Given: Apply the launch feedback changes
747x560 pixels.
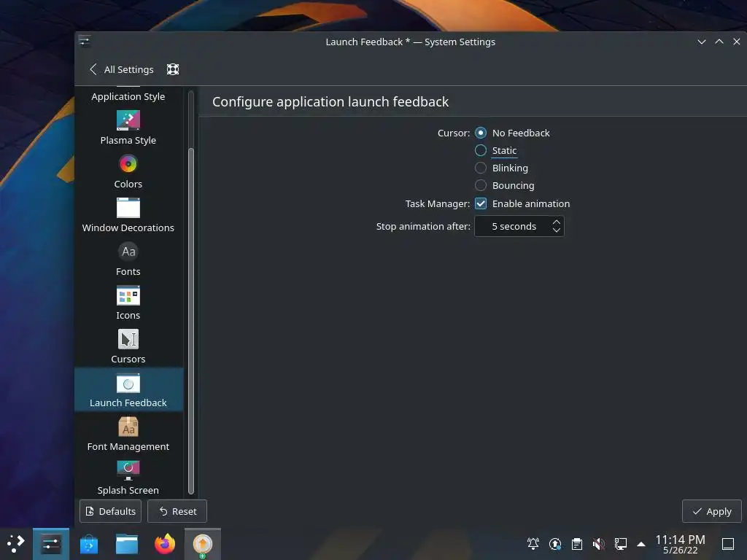Looking at the screenshot, I should point(712,511).
